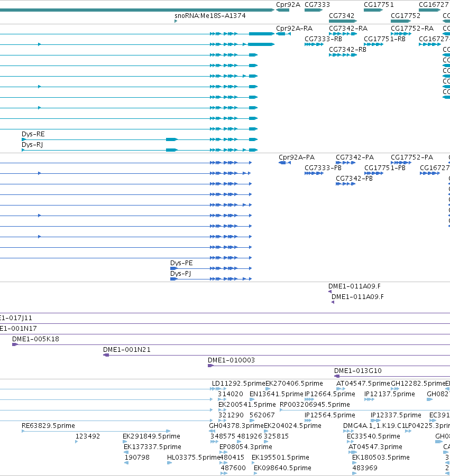Viewport: 450px width, 476px height.
Task: Select feature label 123492
Action: pyautogui.click(x=87, y=436)
